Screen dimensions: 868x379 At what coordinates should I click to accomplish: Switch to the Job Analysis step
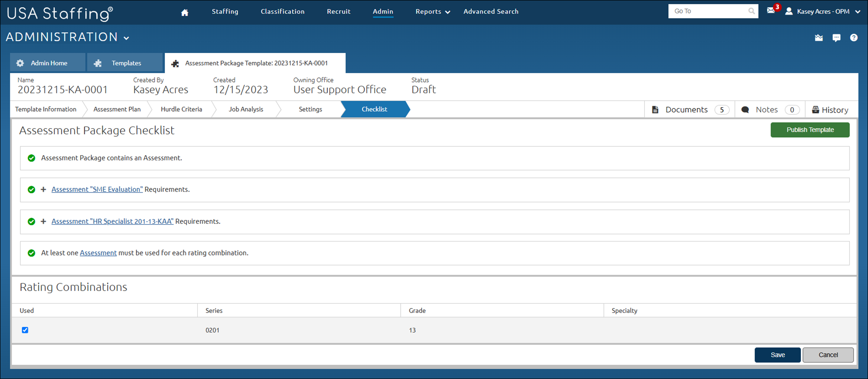tap(246, 109)
